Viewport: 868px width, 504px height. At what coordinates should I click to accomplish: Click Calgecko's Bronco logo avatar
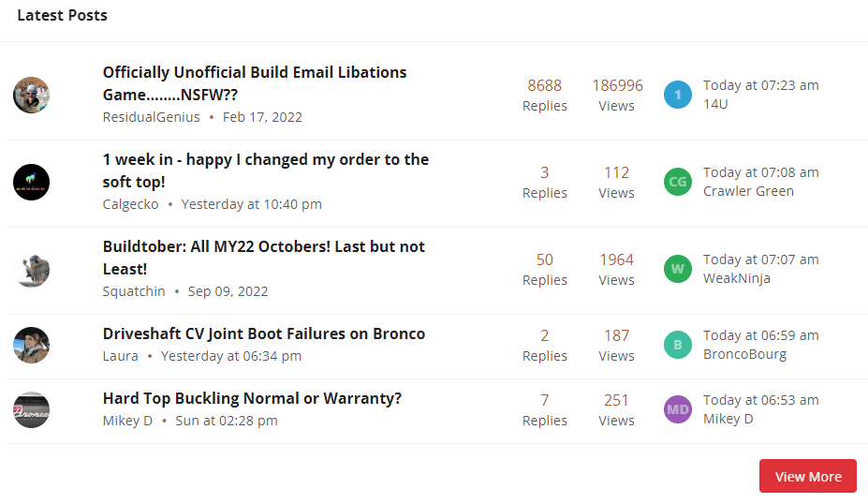[32, 183]
